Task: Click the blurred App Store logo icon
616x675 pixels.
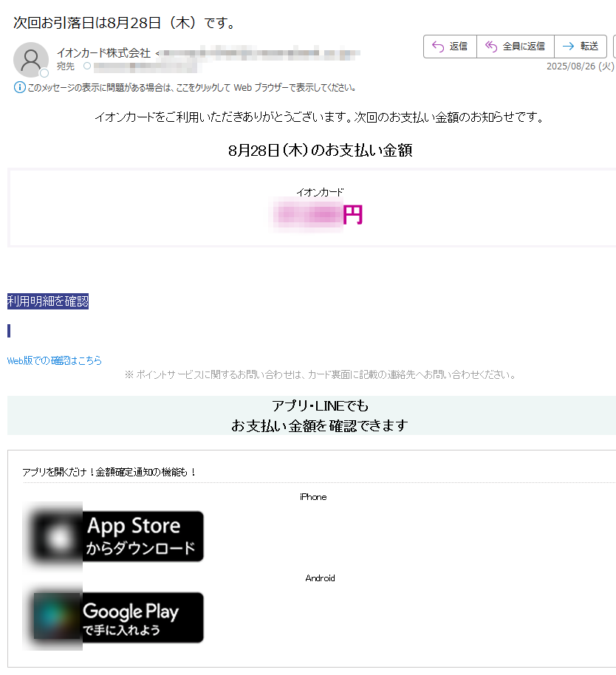Action: pyautogui.click(x=58, y=536)
